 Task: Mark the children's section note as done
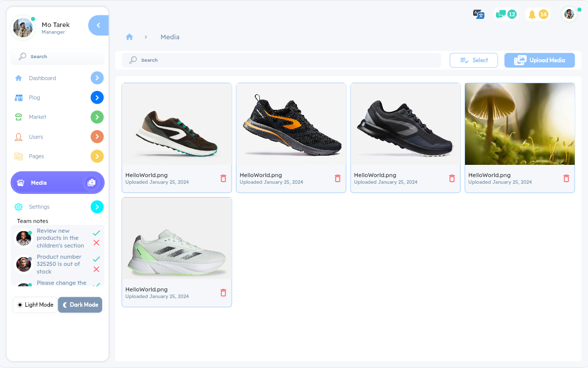(x=96, y=233)
